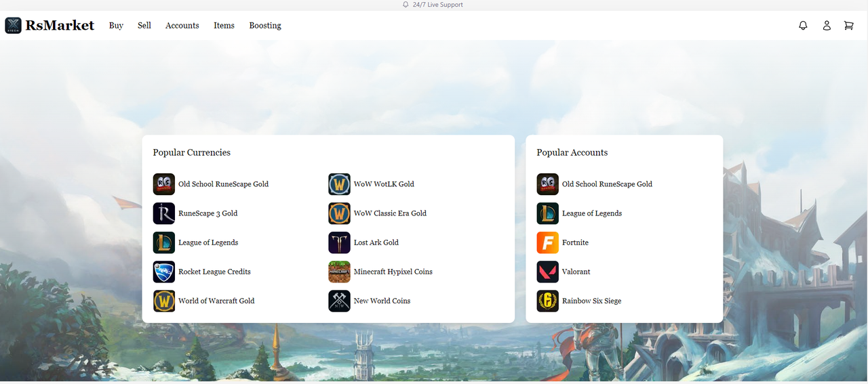Click the RsMarket brand name
Image resolution: width=868 pixels, height=384 pixels.
click(60, 26)
